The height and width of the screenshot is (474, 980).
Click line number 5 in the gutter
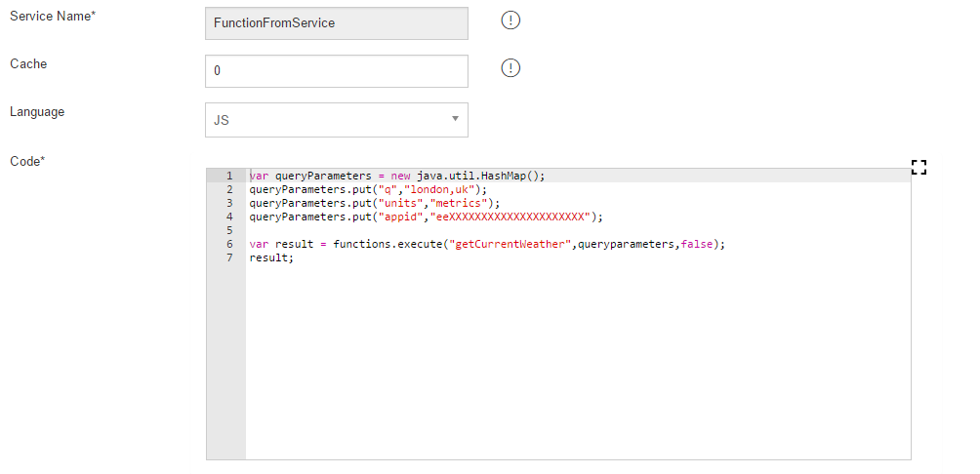click(x=228, y=230)
